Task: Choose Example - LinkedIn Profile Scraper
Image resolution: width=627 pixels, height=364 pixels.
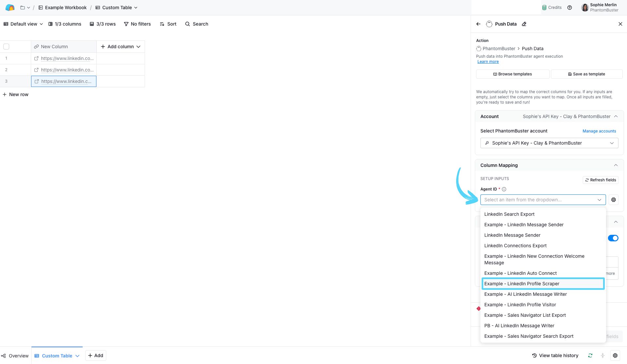Action: pyautogui.click(x=543, y=284)
